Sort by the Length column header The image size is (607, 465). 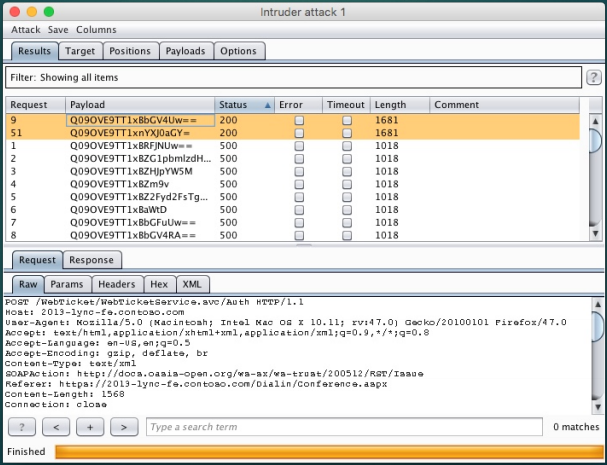click(x=400, y=105)
